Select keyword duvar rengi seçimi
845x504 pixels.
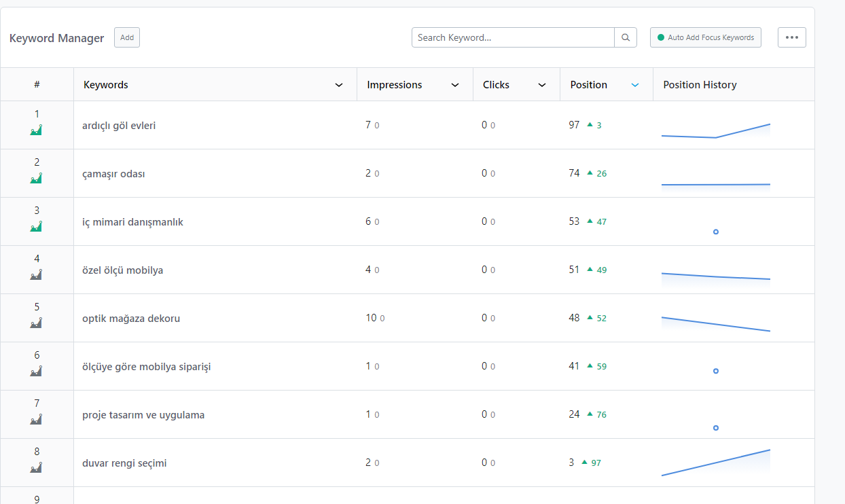[124, 463]
